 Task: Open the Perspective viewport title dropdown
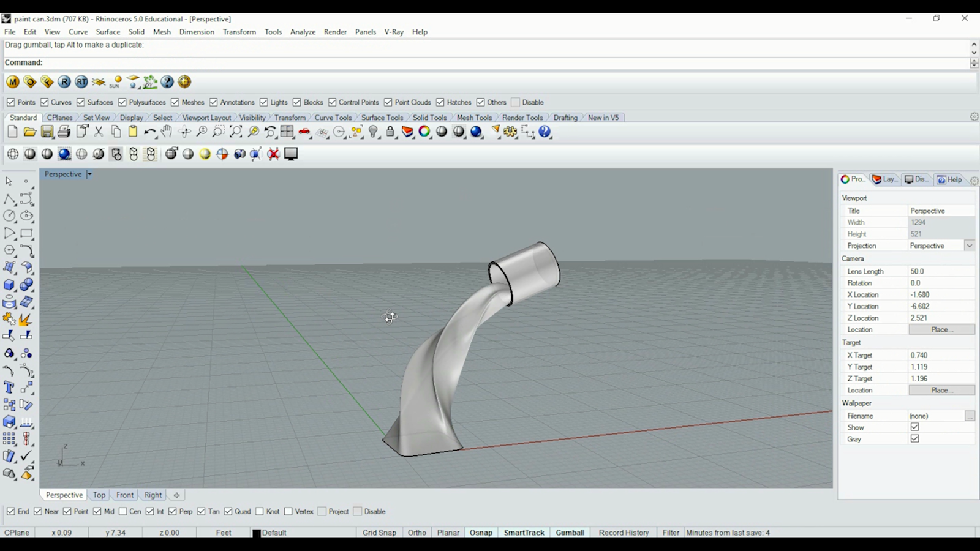tap(89, 174)
